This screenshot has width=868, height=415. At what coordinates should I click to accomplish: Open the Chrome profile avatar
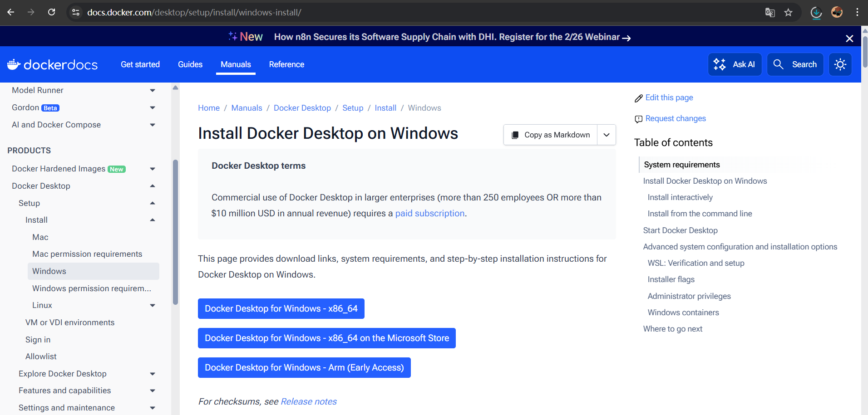tap(837, 12)
